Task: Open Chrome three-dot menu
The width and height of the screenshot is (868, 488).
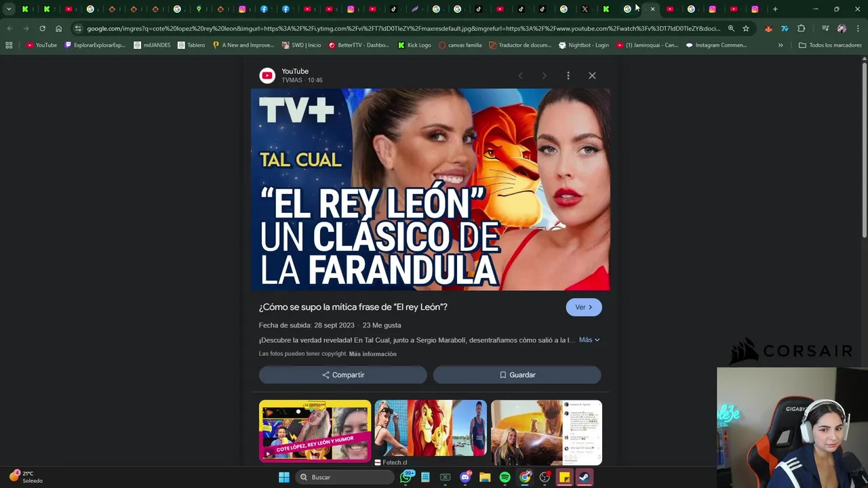Action: [858, 28]
